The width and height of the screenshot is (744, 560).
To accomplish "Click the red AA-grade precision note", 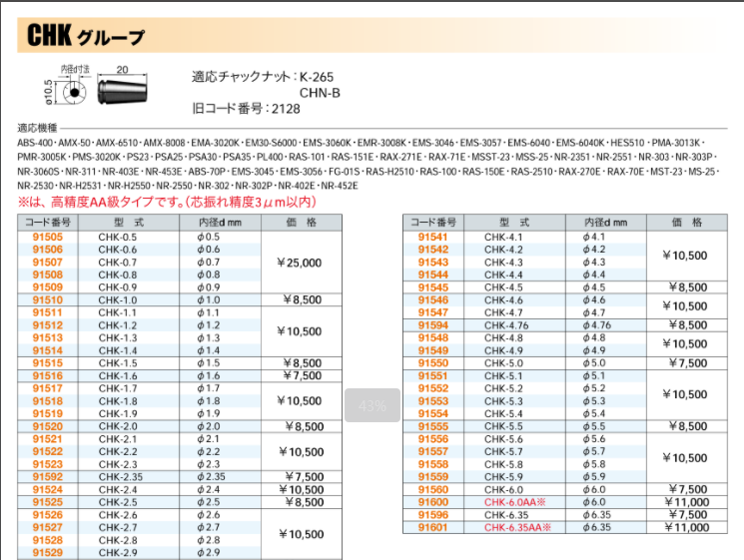I will point(167,202).
